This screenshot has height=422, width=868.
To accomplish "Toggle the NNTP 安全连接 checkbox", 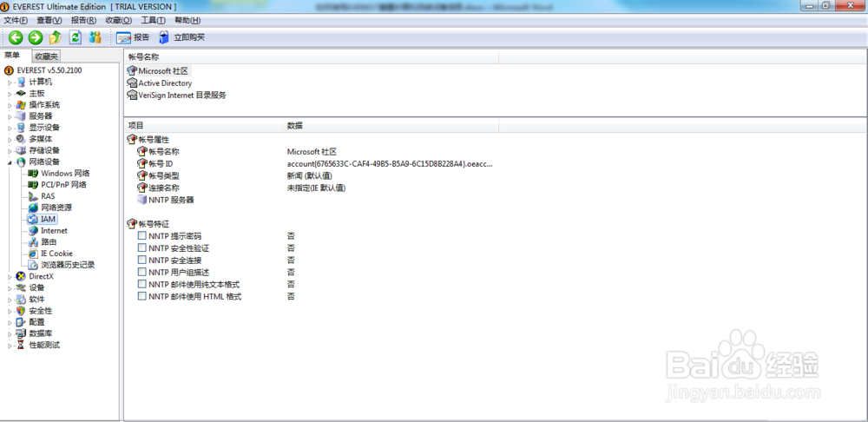I will click(142, 260).
